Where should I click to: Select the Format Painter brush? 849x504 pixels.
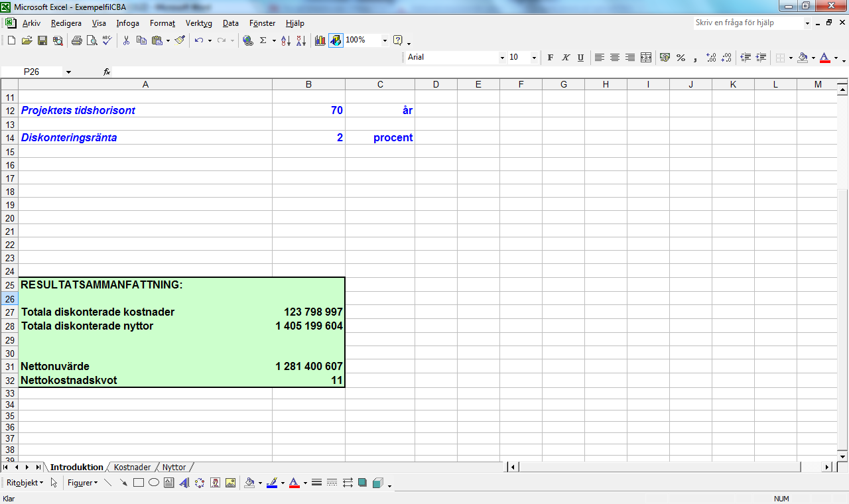(180, 40)
